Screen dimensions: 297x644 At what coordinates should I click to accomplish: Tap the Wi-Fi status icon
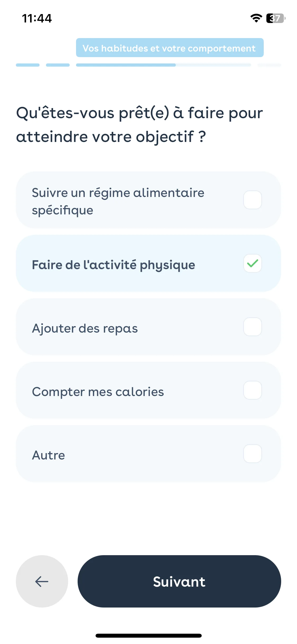(256, 18)
